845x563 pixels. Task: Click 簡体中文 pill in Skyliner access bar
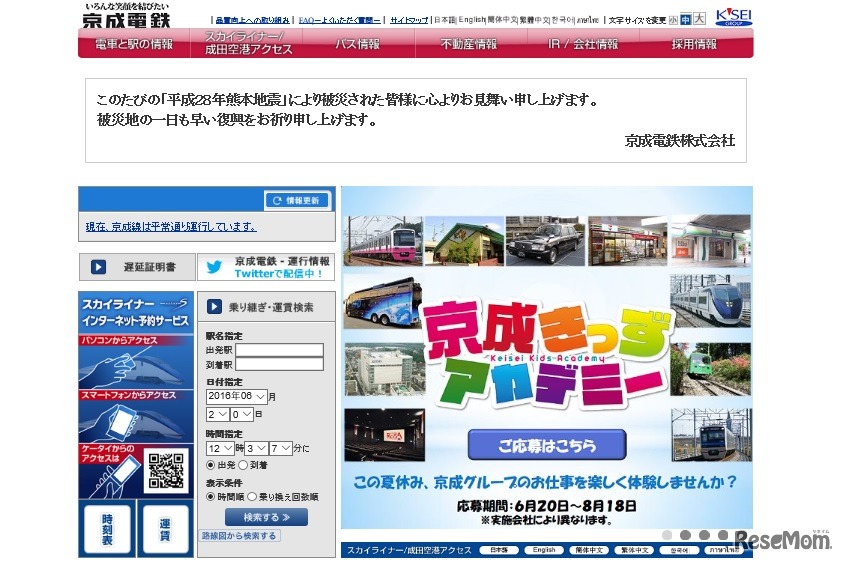tap(588, 550)
